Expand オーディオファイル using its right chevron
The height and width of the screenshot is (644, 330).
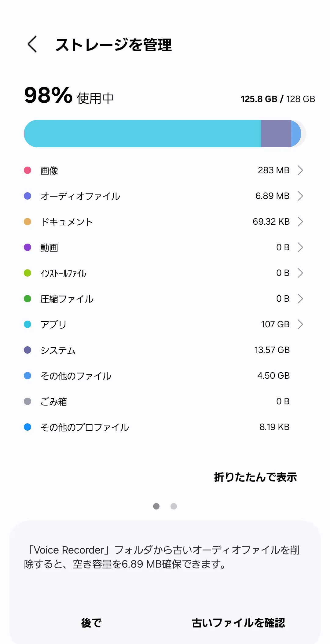coord(300,196)
